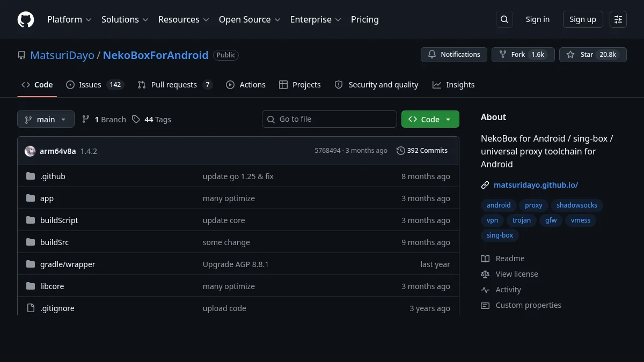
Task: Open the Issues tab
Action: (95, 85)
